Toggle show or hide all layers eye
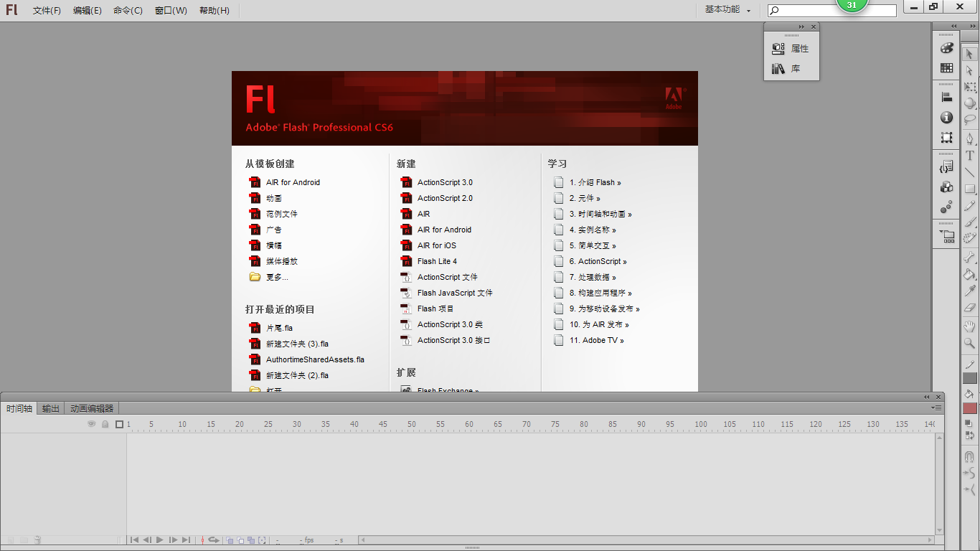 (92, 424)
